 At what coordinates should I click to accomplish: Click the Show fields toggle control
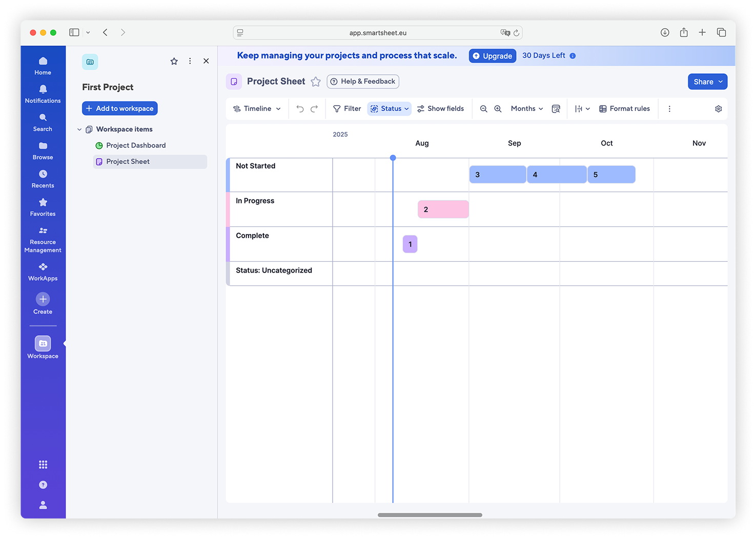pyautogui.click(x=441, y=109)
